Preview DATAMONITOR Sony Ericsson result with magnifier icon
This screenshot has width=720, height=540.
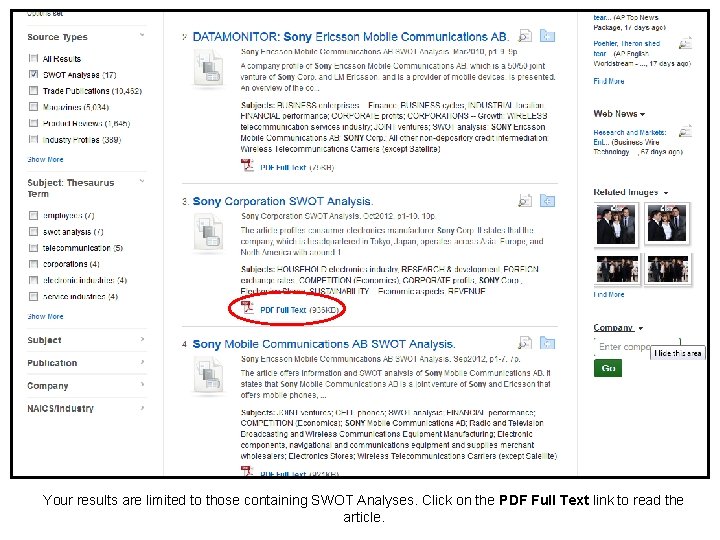coord(525,36)
